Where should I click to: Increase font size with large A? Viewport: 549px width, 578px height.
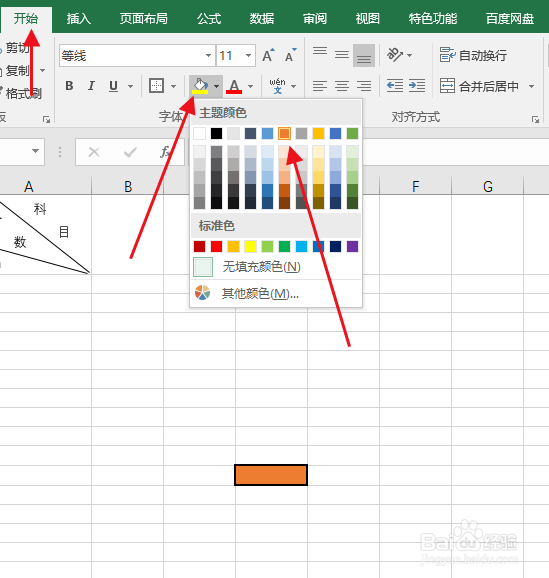[x=268, y=56]
